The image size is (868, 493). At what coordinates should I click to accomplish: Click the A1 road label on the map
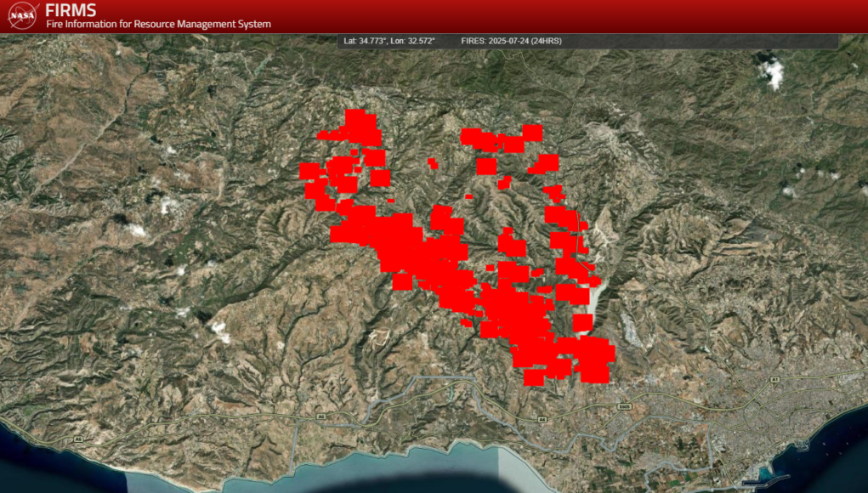coord(774,380)
